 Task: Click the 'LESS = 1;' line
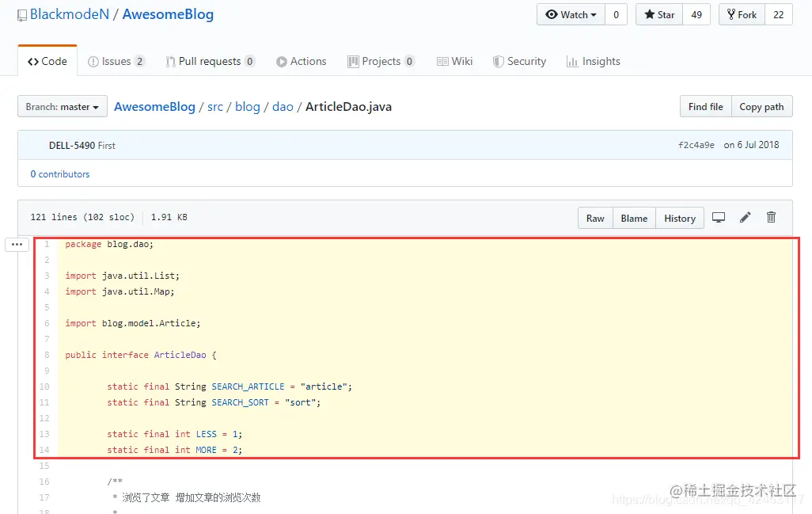(x=175, y=434)
